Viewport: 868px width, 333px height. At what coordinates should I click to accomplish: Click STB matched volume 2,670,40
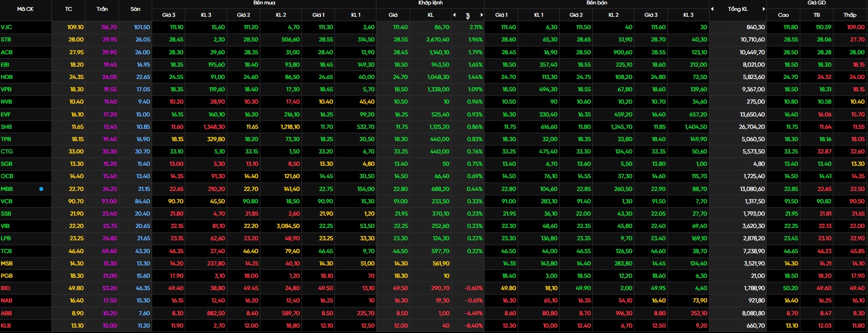[x=438, y=39]
